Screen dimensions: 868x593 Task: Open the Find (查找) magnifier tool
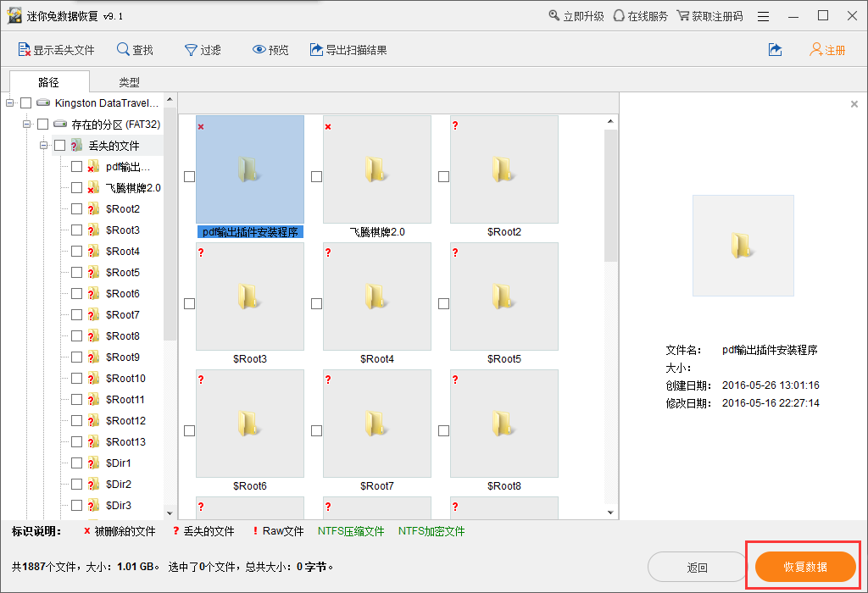tap(123, 50)
